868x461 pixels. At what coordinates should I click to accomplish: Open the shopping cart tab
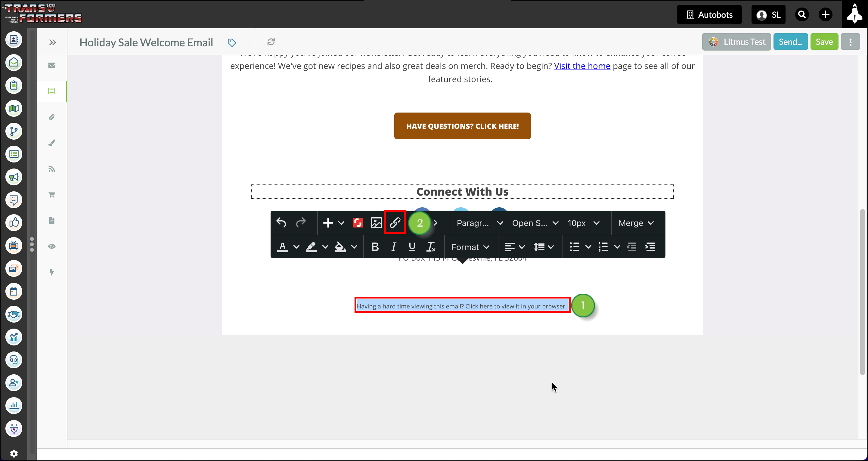(51, 194)
